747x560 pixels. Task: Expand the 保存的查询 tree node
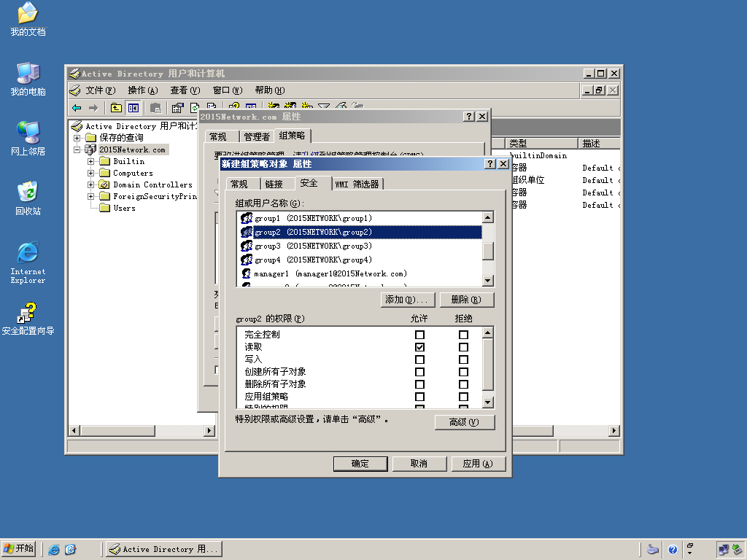click(x=77, y=138)
